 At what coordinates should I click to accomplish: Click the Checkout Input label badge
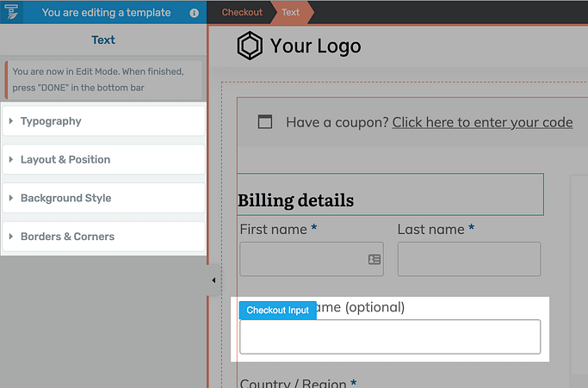pyautogui.click(x=277, y=311)
